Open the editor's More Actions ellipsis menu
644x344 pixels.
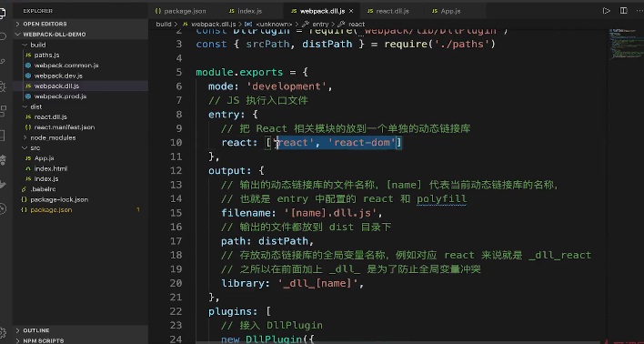639,11
